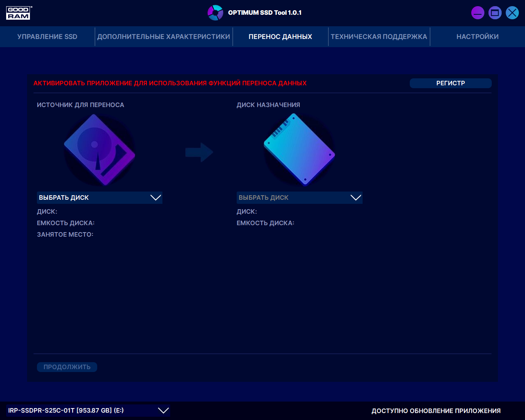Click the Optimum SSD Tool app logo
The width and height of the screenshot is (525, 420).
coord(215,13)
